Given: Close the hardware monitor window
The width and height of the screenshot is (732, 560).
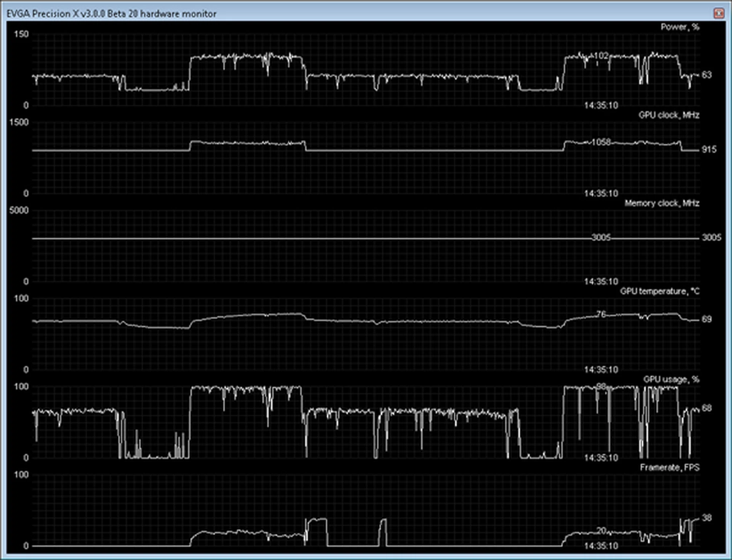Looking at the screenshot, I should (719, 14).
